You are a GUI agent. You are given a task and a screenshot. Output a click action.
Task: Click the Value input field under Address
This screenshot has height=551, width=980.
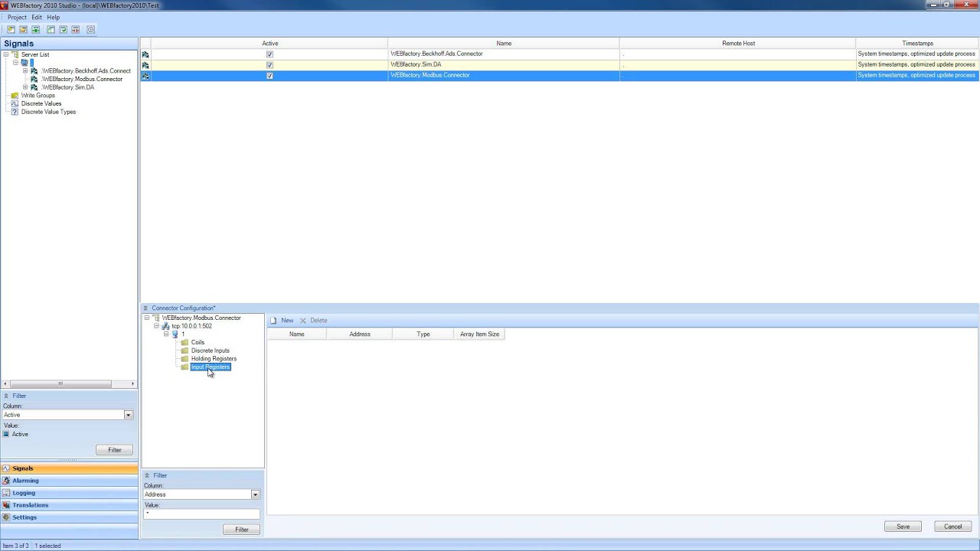pyautogui.click(x=202, y=514)
